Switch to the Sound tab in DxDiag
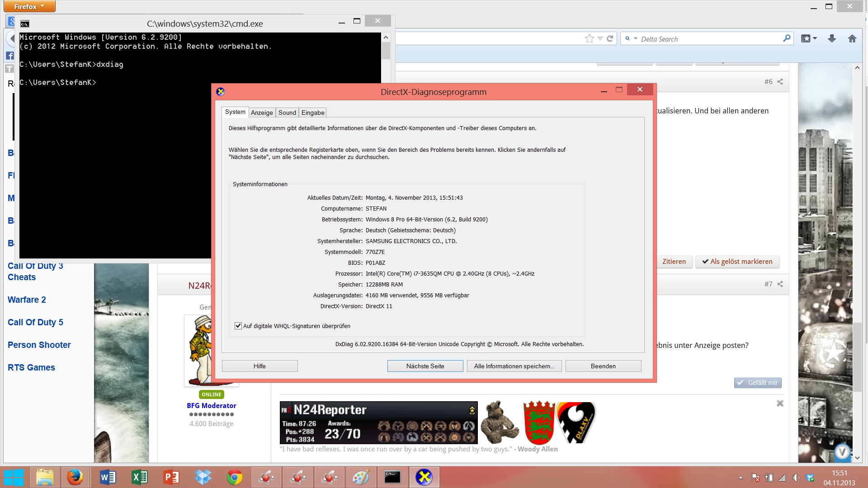868x488 pixels. tap(287, 113)
